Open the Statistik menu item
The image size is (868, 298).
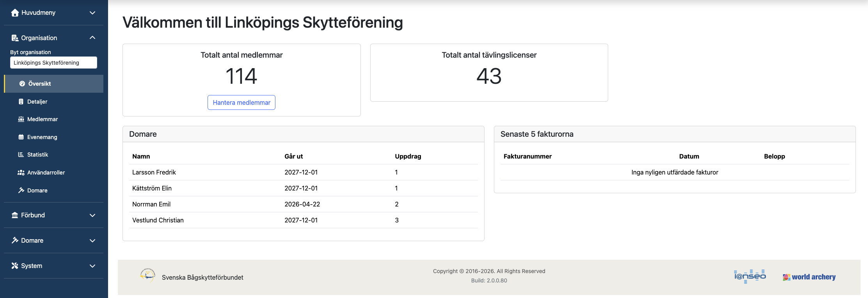54,155
